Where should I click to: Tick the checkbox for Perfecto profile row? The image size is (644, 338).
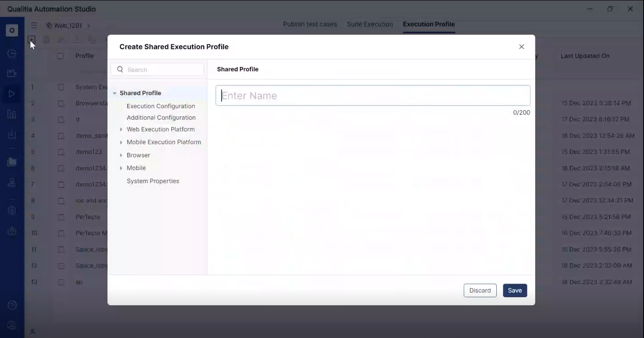61,217
